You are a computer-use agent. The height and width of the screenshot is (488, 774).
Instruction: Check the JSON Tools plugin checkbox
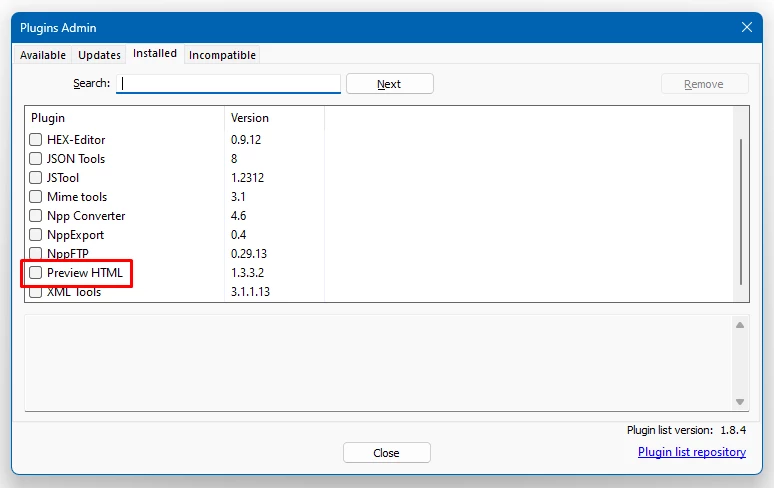point(36,158)
